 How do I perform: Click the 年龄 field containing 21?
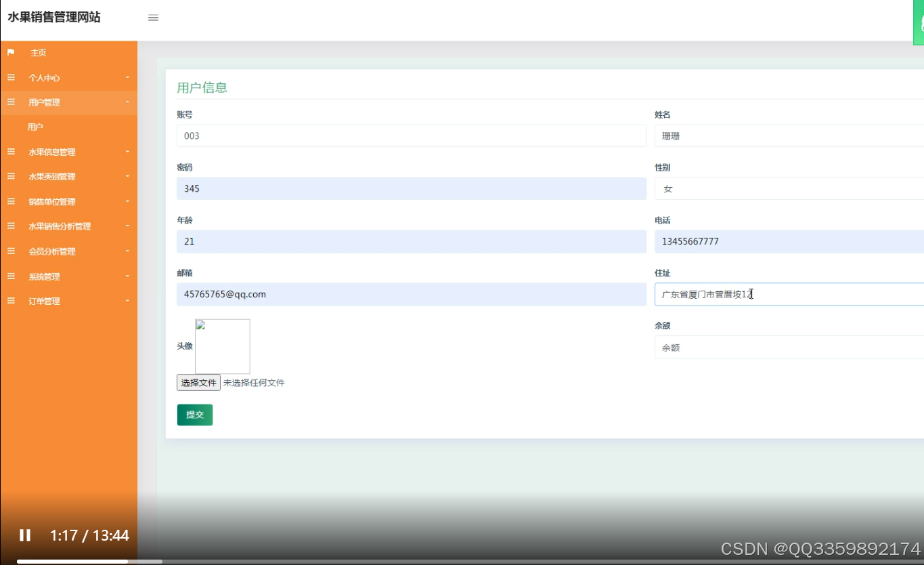click(x=412, y=241)
